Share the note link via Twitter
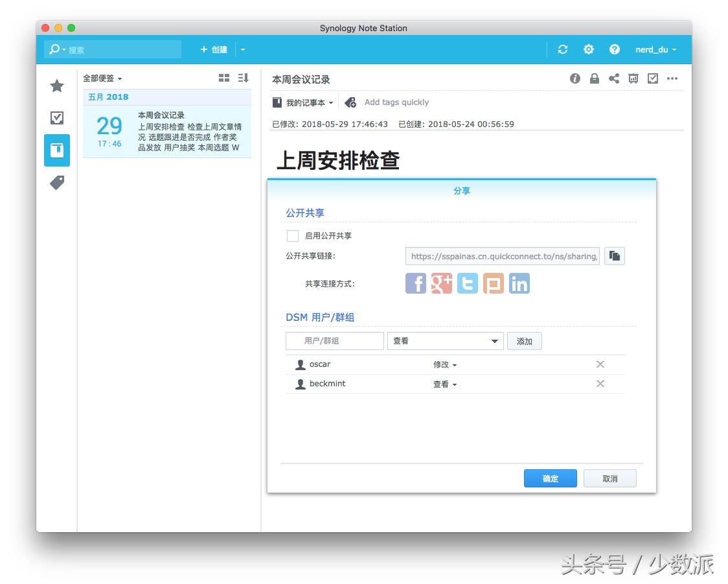This screenshot has width=728, height=584. 467,283
